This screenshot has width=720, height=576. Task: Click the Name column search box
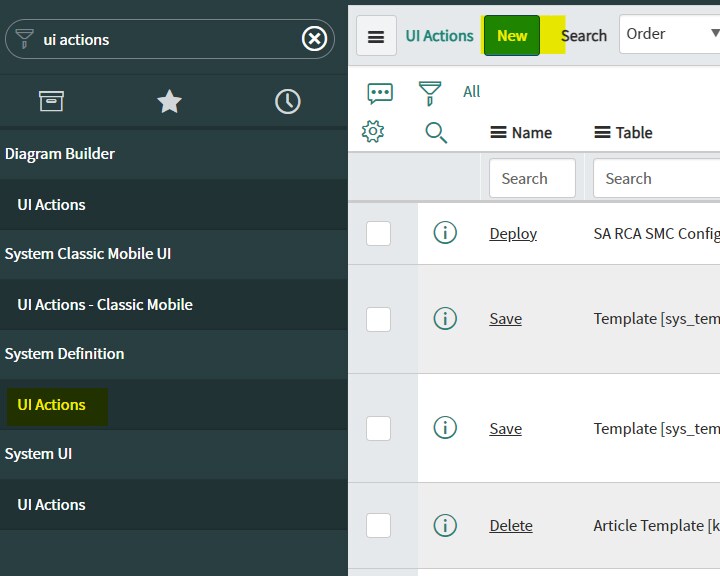click(532, 178)
